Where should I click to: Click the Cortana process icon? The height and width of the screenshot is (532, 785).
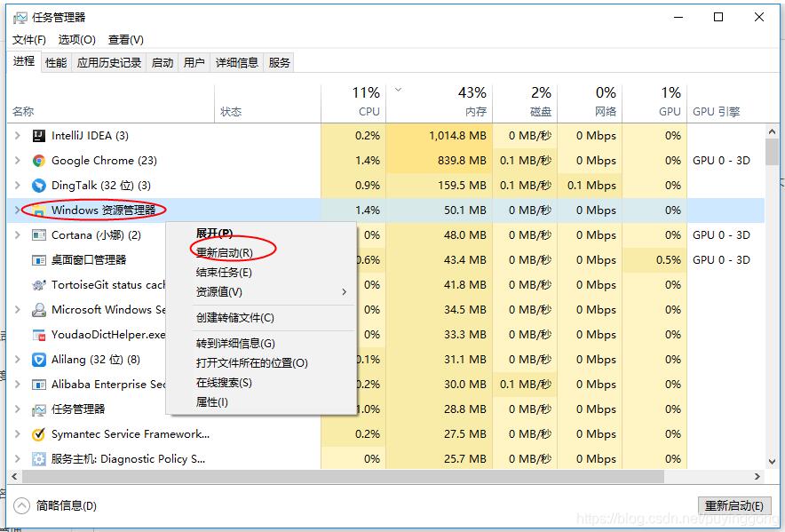[x=37, y=235]
